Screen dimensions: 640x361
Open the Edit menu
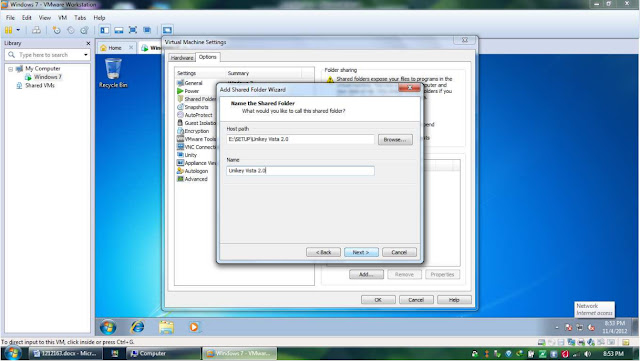27,18
